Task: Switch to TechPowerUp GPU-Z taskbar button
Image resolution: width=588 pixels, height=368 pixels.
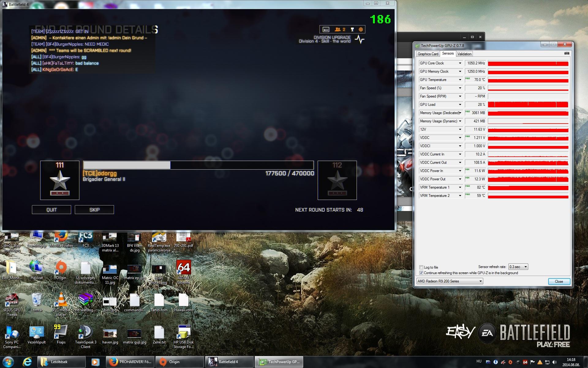Action: point(279,362)
